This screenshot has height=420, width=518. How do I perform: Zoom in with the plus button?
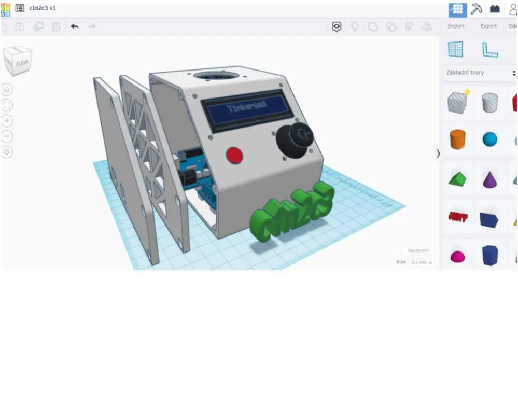point(7,121)
